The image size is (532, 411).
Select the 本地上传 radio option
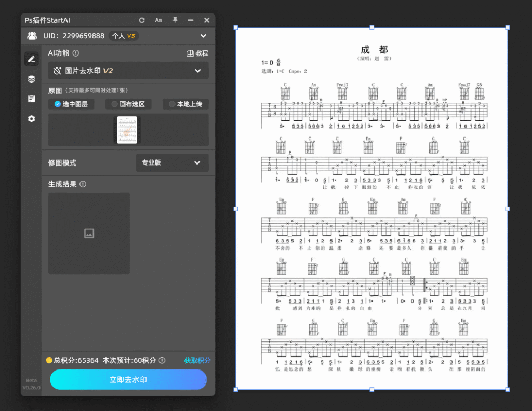(x=185, y=104)
